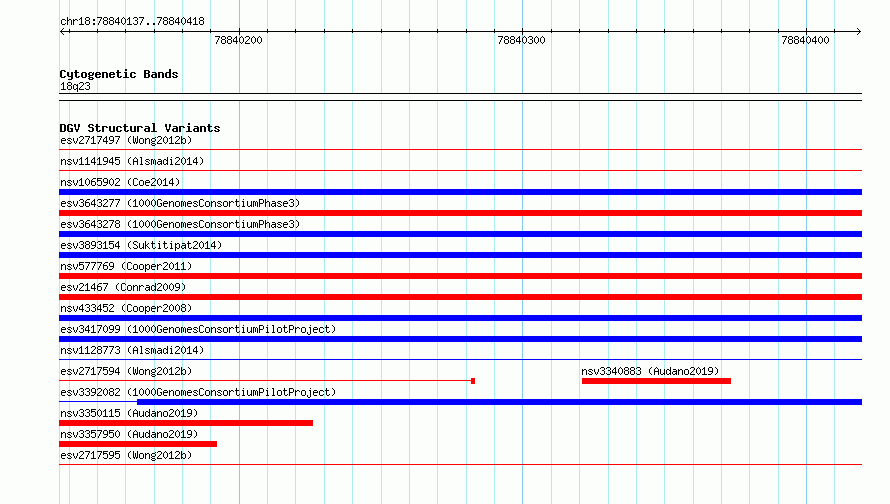Click the 18q23 band label
890x504 pixels.
pyautogui.click(x=75, y=86)
